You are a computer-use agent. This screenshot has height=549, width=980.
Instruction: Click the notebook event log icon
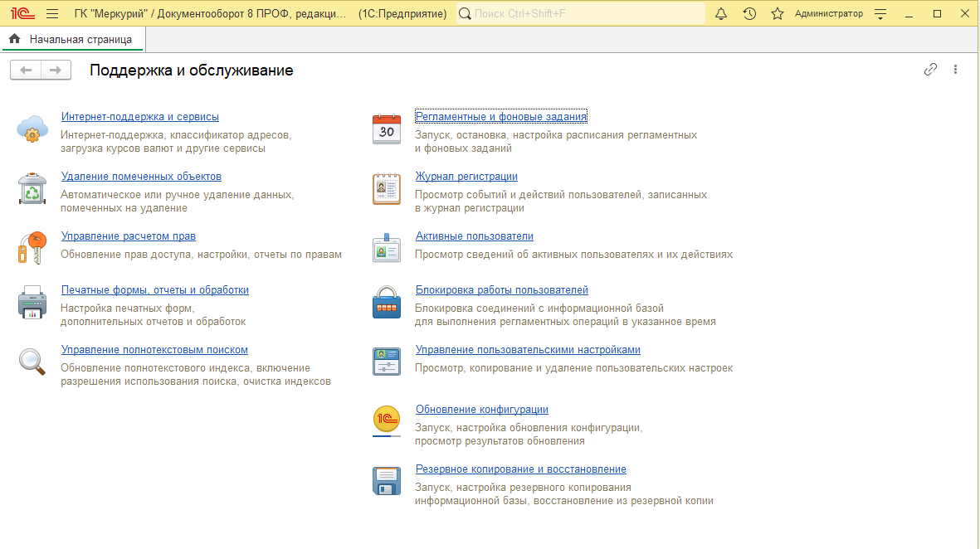click(386, 188)
